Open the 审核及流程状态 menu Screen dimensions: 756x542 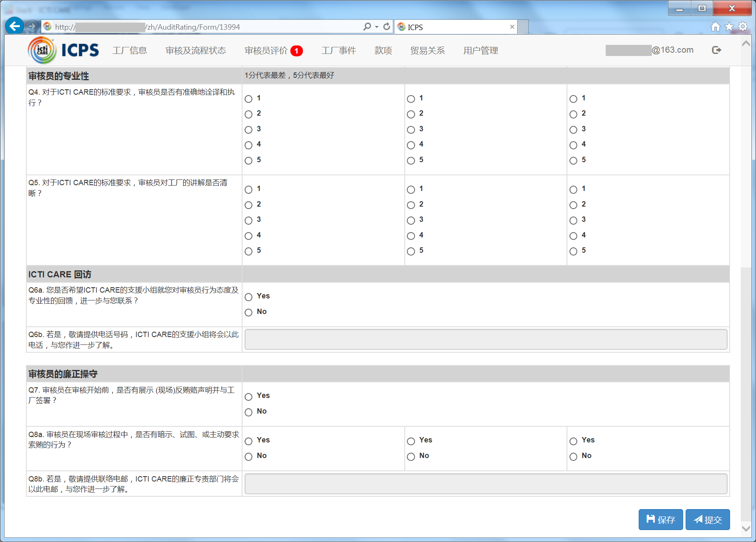[196, 51]
